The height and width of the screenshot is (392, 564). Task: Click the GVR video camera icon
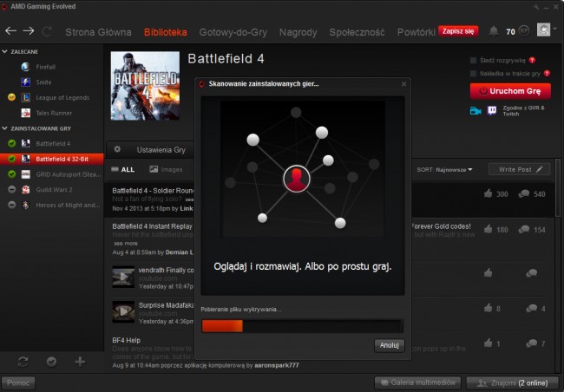click(x=475, y=111)
